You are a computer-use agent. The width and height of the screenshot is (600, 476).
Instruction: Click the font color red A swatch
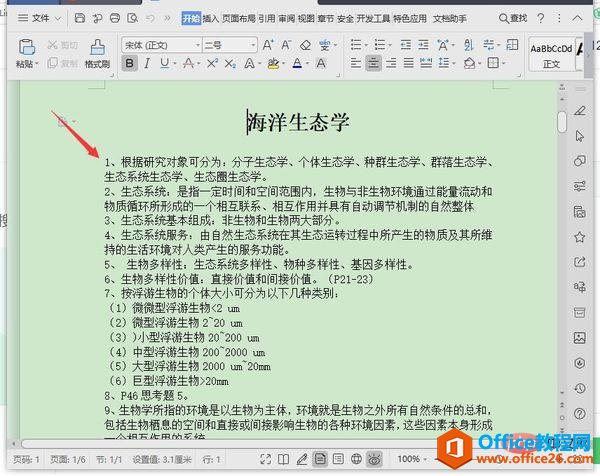(x=297, y=63)
